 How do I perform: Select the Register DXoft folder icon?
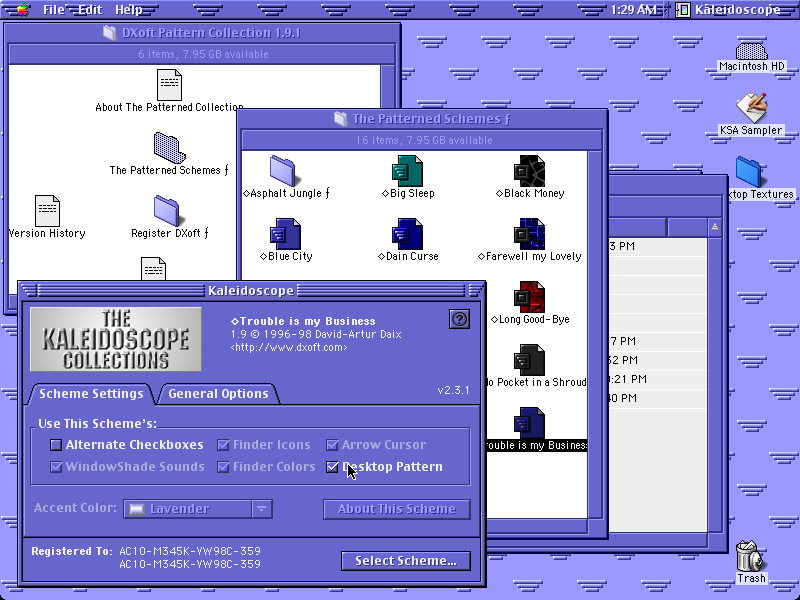click(x=167, y=211)
